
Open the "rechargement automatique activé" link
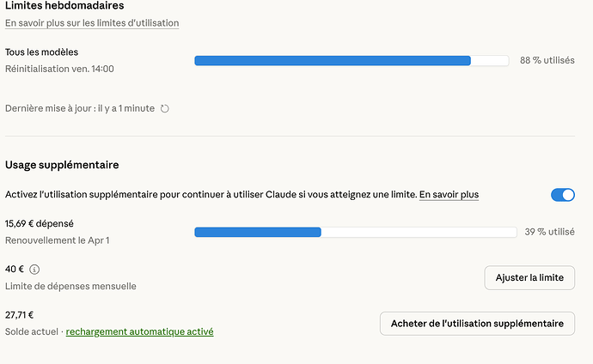(x=139, y=331)
